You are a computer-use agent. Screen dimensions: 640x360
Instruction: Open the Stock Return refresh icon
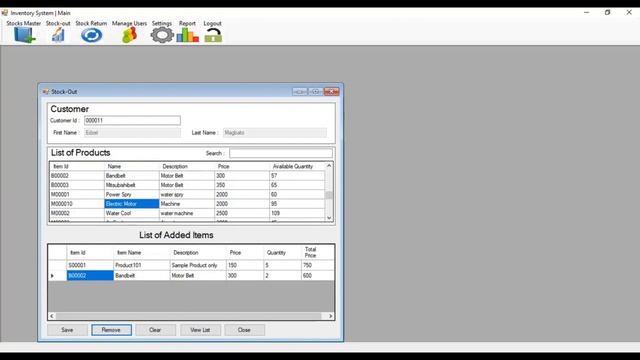(91, 35)
